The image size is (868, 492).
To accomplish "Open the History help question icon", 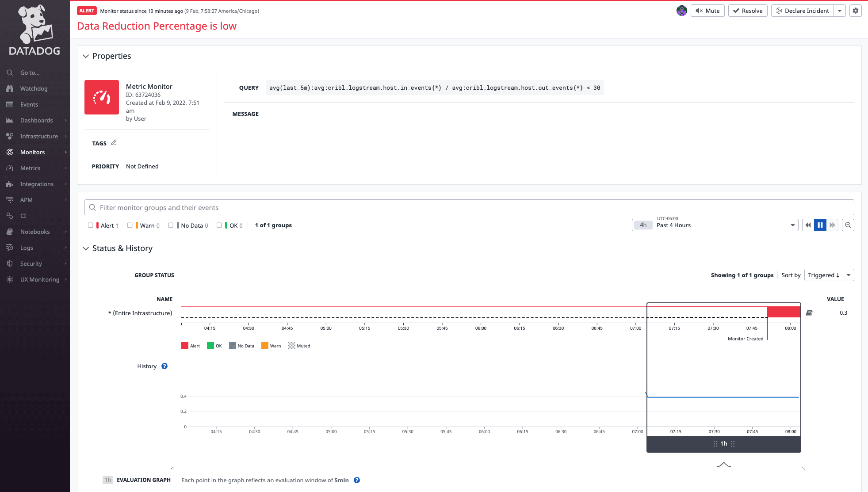I will [x=164, y=366].
